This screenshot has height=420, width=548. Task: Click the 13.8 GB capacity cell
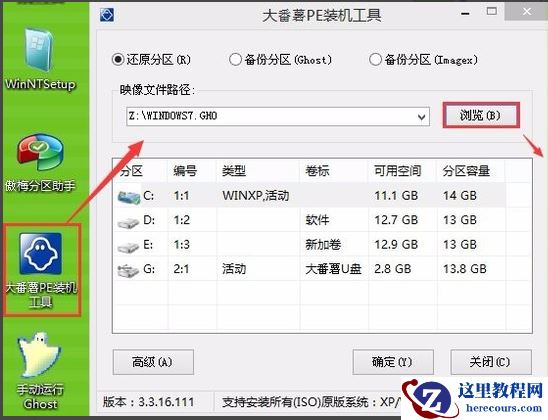[x=465, y=269]
